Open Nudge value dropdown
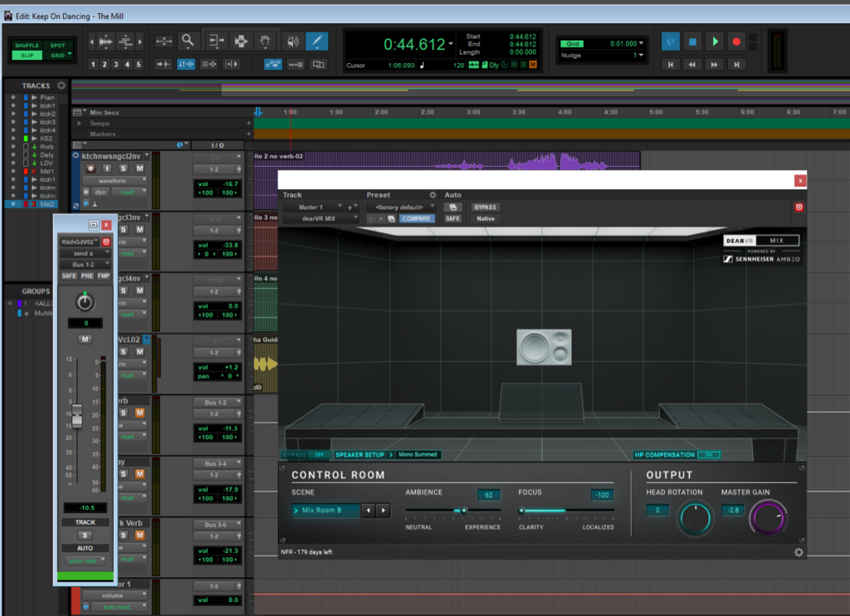 (x=642, y=56)
